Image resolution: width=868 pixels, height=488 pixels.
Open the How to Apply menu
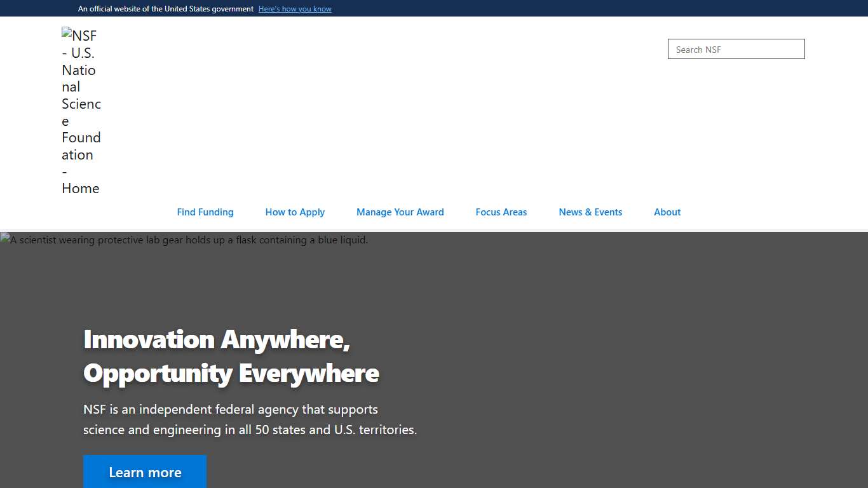coord(295,212)
